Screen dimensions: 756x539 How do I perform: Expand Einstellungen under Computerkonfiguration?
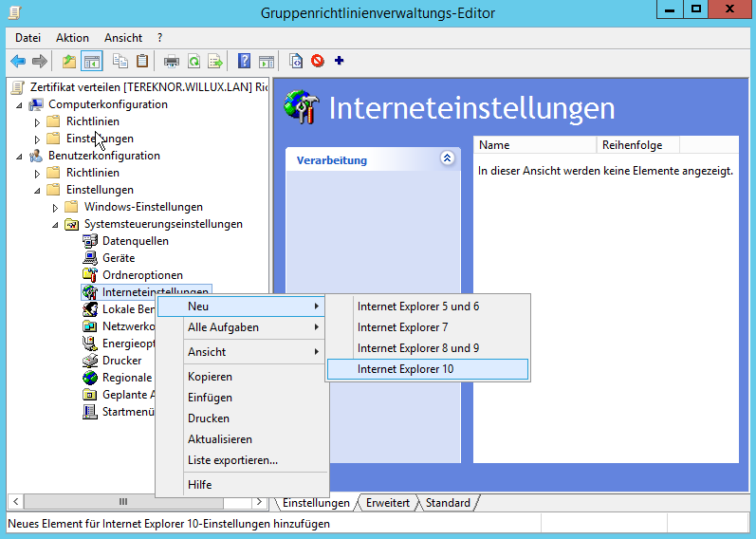[37, 139]
